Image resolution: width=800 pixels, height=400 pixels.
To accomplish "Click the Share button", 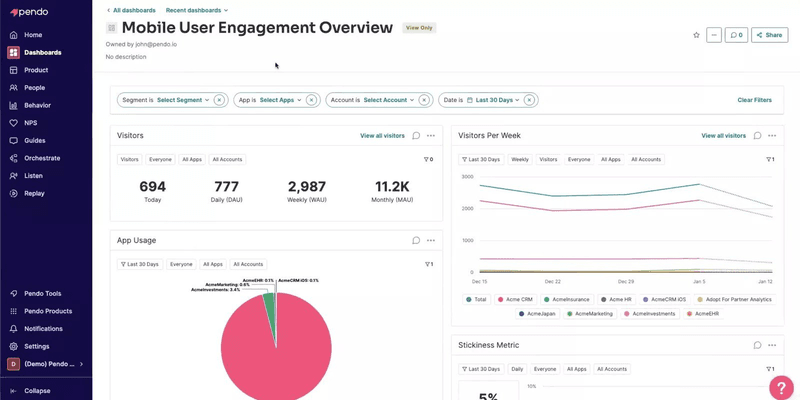I will tap(769, 35).
